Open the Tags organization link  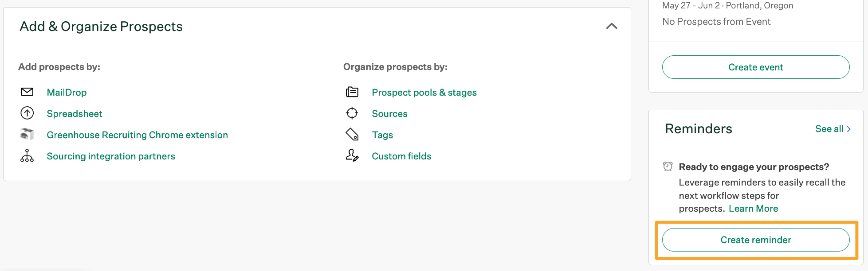(x=382, y=135)
